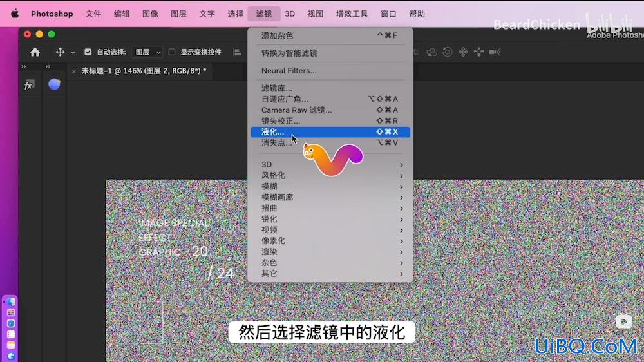Image resolution: width=644 pixels, height=362 pixels.
Task: Select the Move tool icon
Action: pyautogui.click(x=60, y=52)
